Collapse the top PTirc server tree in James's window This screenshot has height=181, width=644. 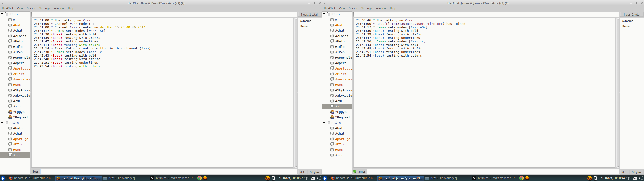tap(324, 14)
